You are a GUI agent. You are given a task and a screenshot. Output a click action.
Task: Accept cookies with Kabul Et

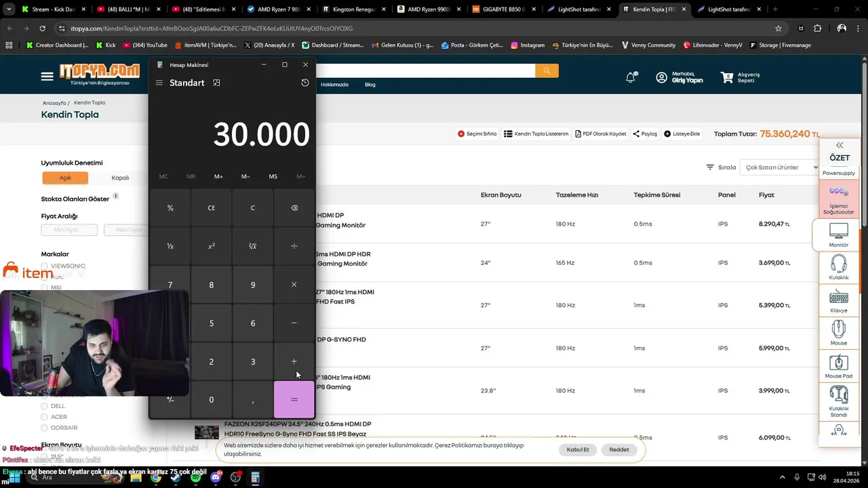click(x=578, y=449)
